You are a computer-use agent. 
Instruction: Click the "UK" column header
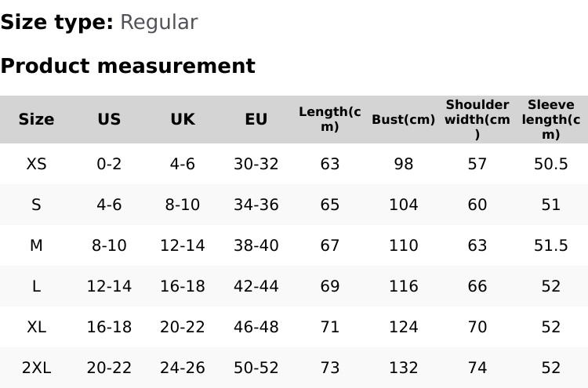pos(183,119)
